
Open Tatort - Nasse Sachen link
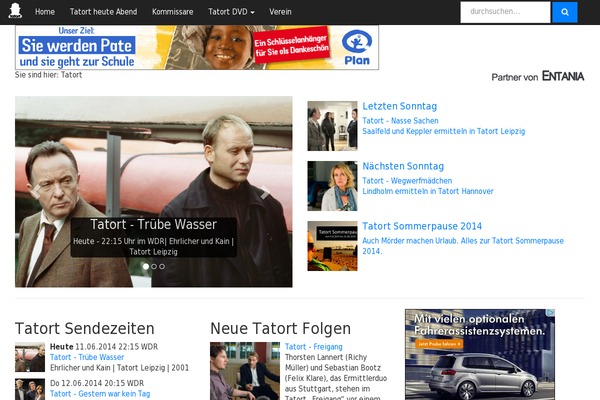coord(400,121)
